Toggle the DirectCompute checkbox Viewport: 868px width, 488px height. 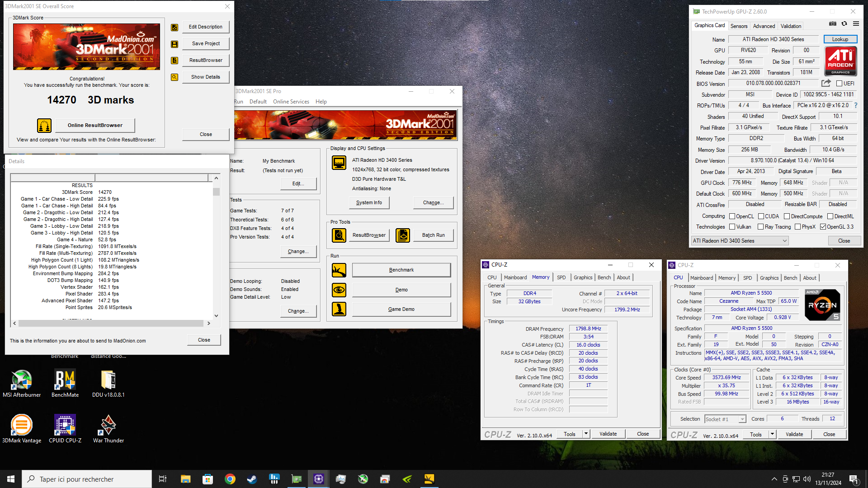click(x=787, y=216)
